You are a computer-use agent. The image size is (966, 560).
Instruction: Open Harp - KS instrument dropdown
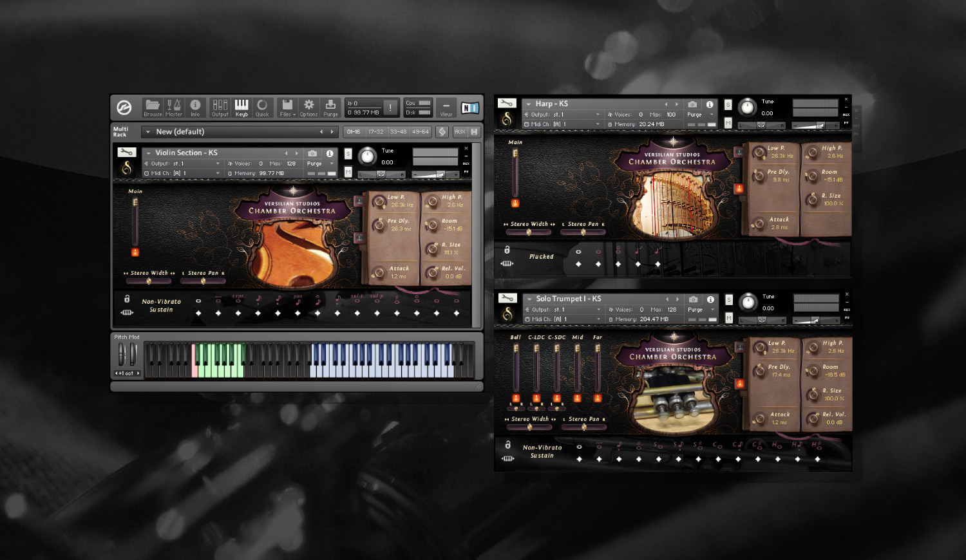tap(529, 104)
